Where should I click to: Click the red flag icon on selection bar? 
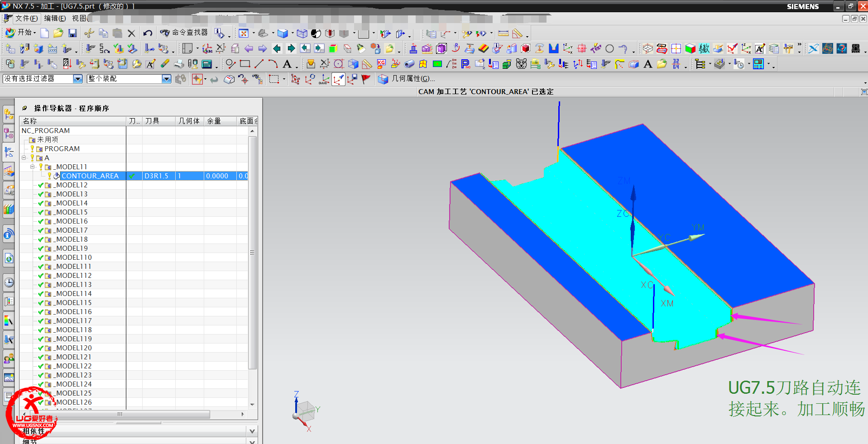(366, 79)
